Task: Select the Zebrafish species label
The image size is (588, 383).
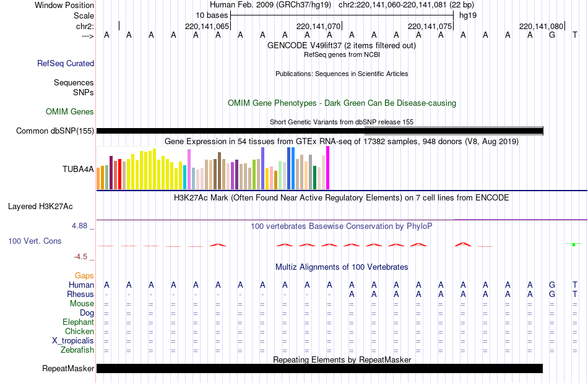Action: coord(77,350)
